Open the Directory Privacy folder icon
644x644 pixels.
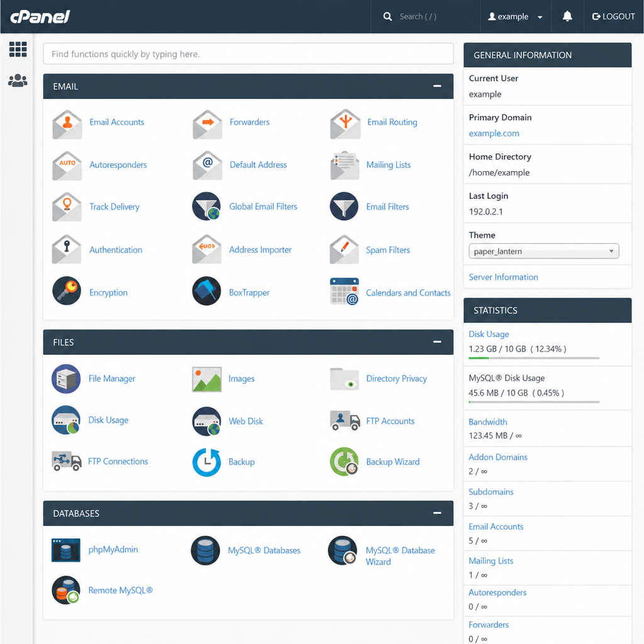(x=344, y=379)
